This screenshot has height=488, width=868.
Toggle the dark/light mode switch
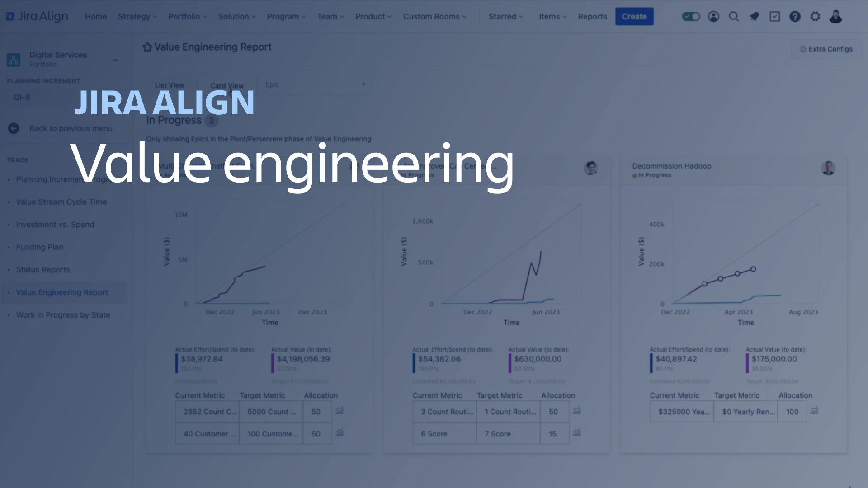point(692,16)
